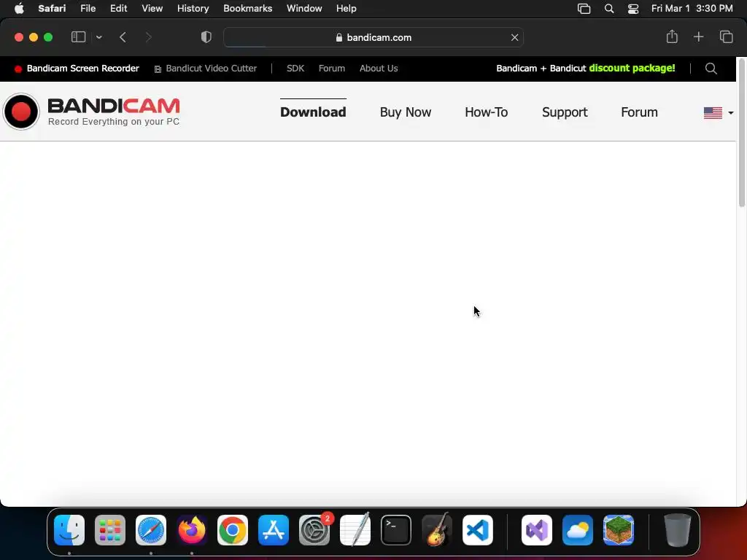Open Visual Studio Code in dock
Viewport: 747px width, 560px height.
[478, 530]
